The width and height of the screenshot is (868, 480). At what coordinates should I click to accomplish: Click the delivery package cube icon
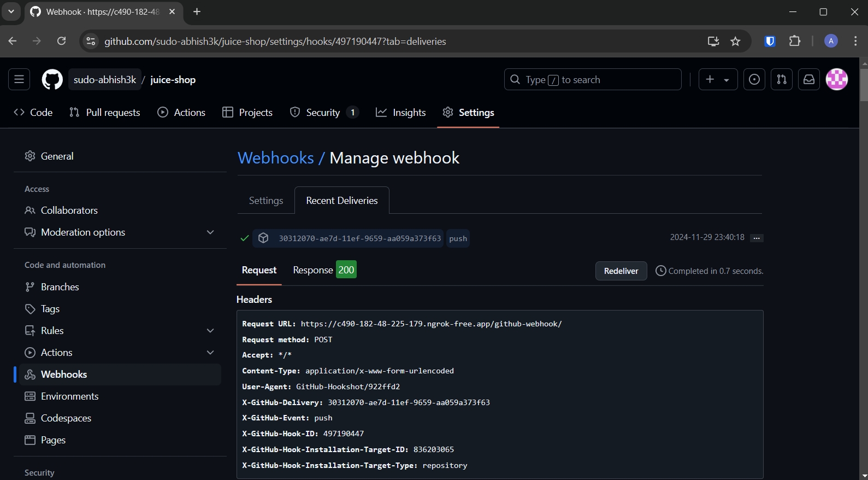263,238
